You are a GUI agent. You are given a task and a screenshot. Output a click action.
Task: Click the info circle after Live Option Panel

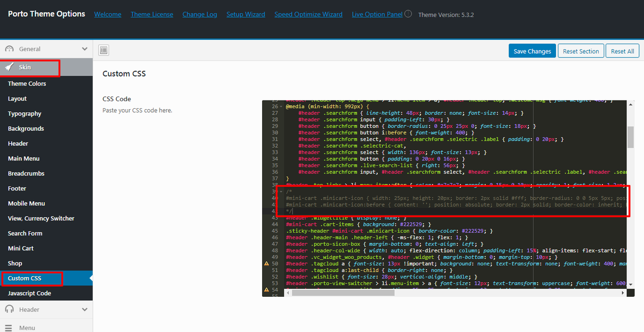tap(408, 14)
